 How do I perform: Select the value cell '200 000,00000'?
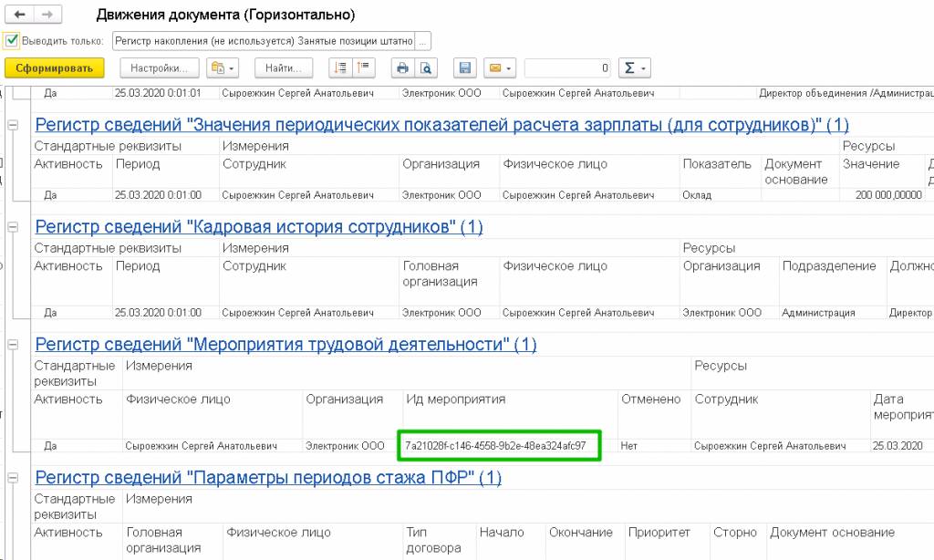click(x=882, y=195)
